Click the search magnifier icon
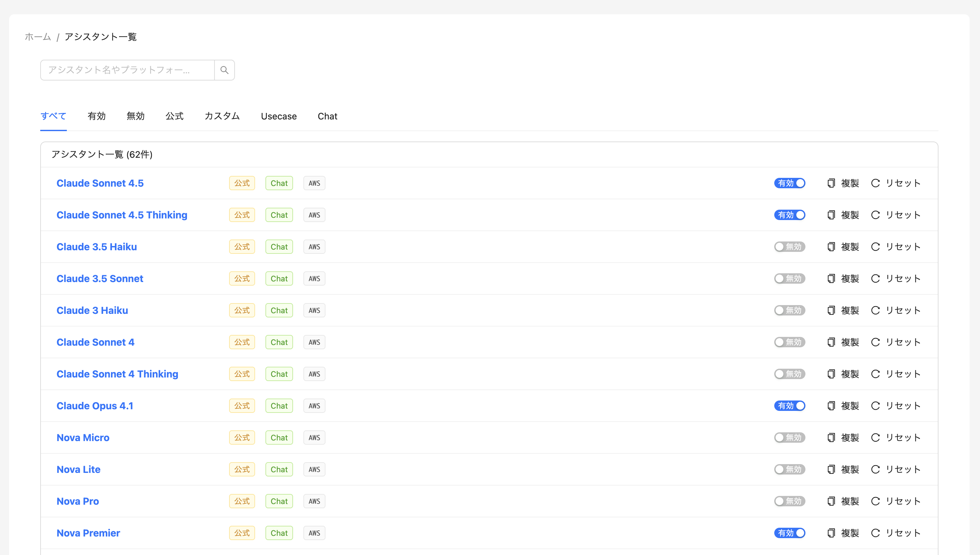 [224, 70]
